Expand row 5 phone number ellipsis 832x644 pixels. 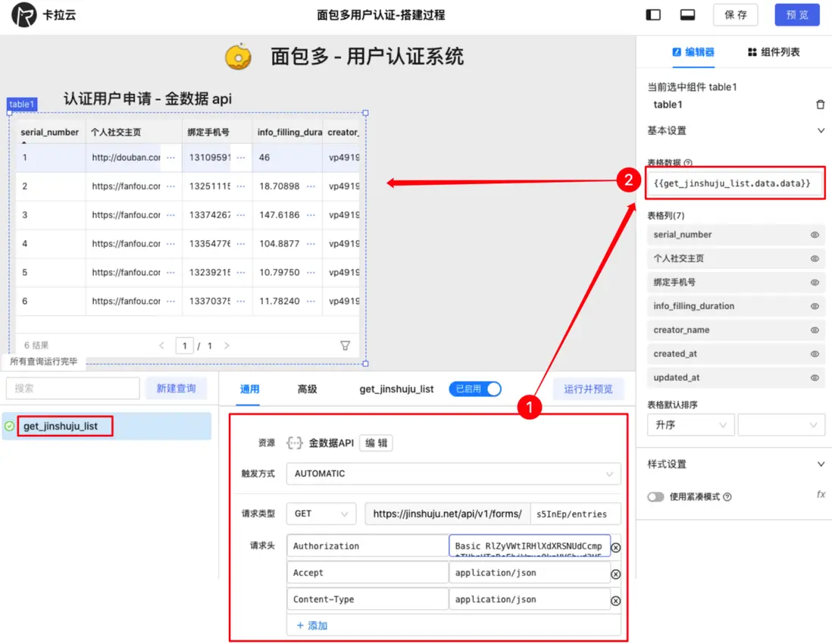[241, 272]
